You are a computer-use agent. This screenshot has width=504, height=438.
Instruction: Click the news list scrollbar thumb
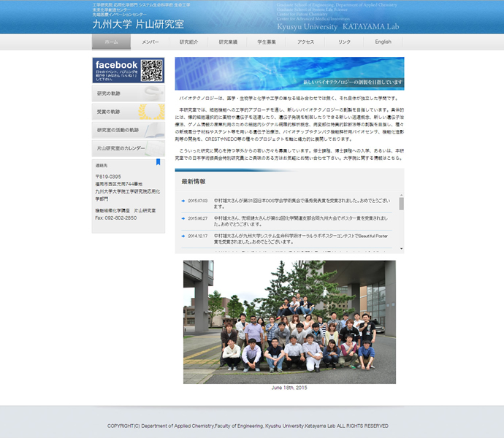point(401,204)
